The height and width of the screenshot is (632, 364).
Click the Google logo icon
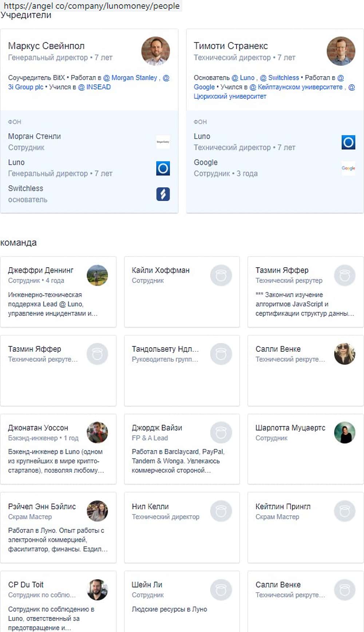tap(348, 168)
